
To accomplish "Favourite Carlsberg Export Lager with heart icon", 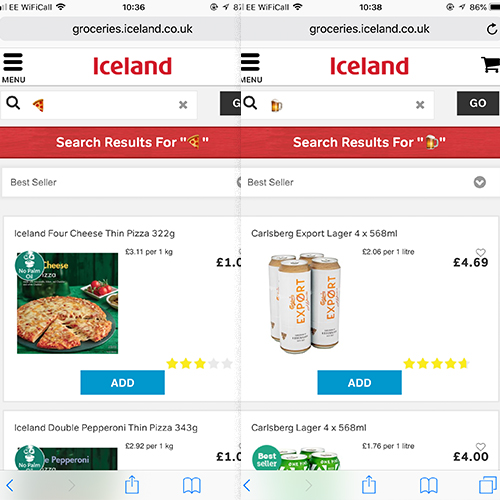I will pos(480,252).
